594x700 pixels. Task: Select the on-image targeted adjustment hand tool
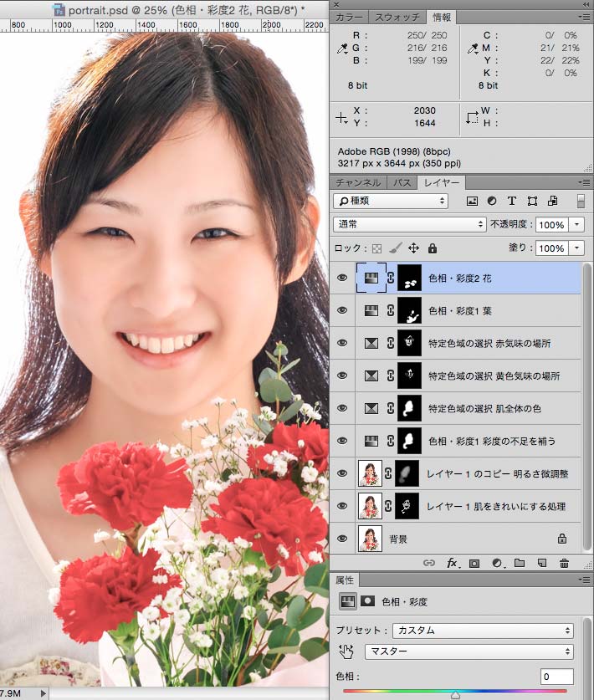[x=346, y=651]
